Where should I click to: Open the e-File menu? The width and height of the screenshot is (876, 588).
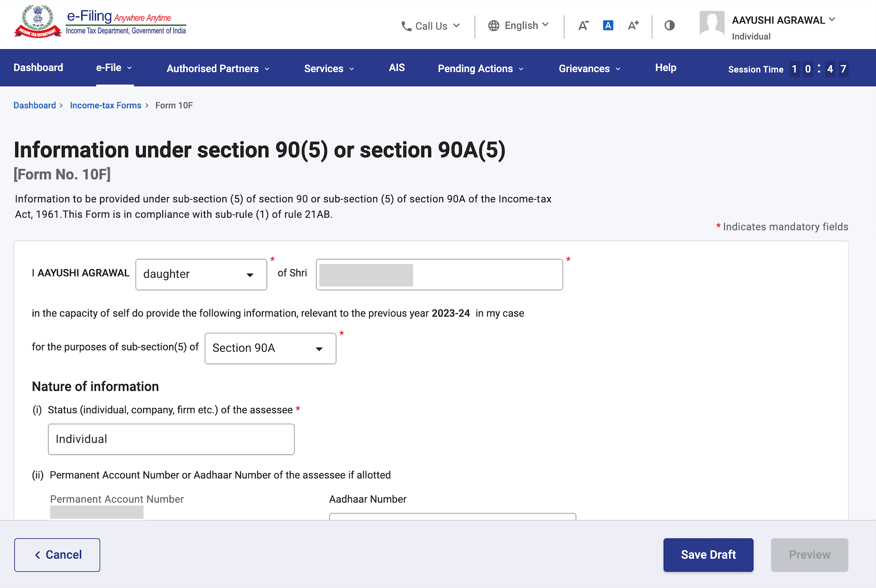click(114, 68)
